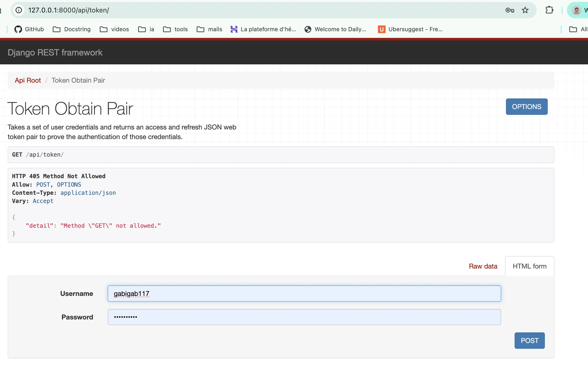Submit the form with POST button
Screen dimensions: 588x379
(530, 341)
